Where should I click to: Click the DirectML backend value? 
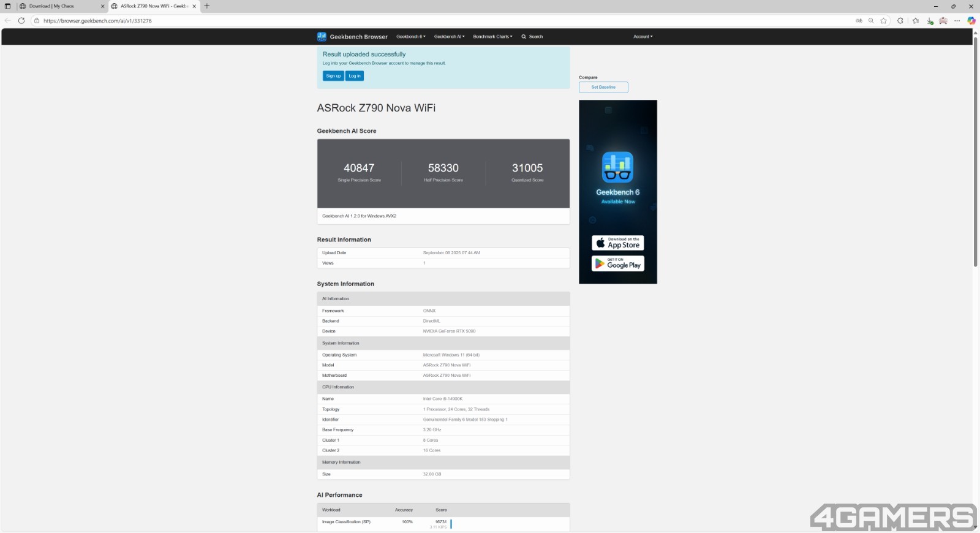[431, 321]
